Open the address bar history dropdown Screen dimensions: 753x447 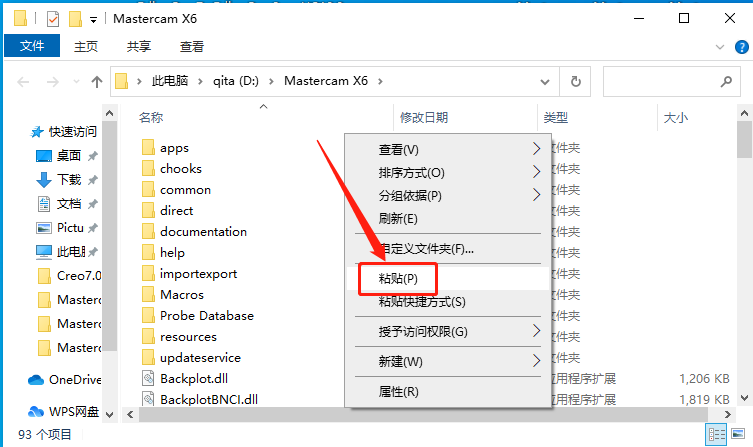(545, 82)
